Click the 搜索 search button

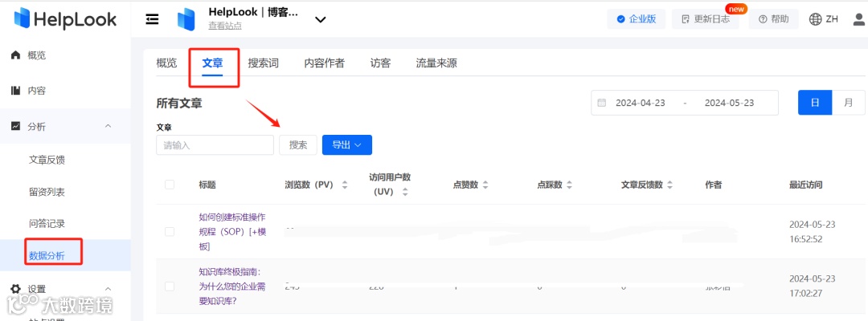pyautogui.click(x=298, y=144)
